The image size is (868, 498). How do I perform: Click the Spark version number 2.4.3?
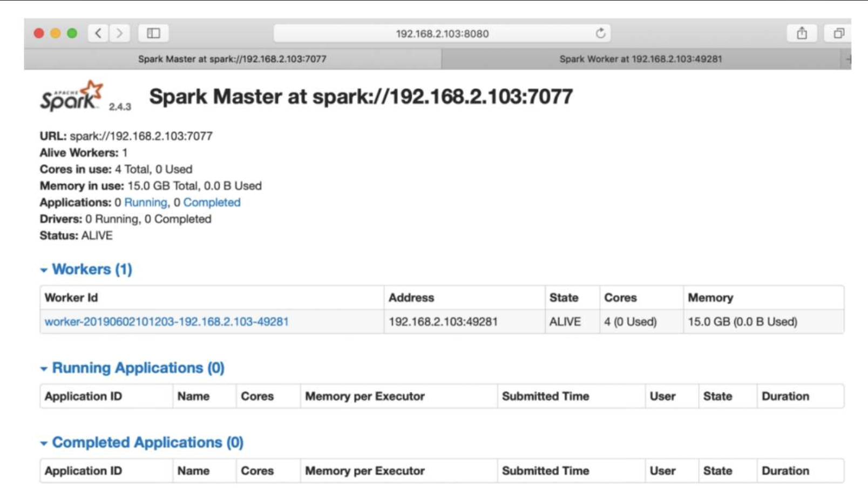click(x=120, y=106)
